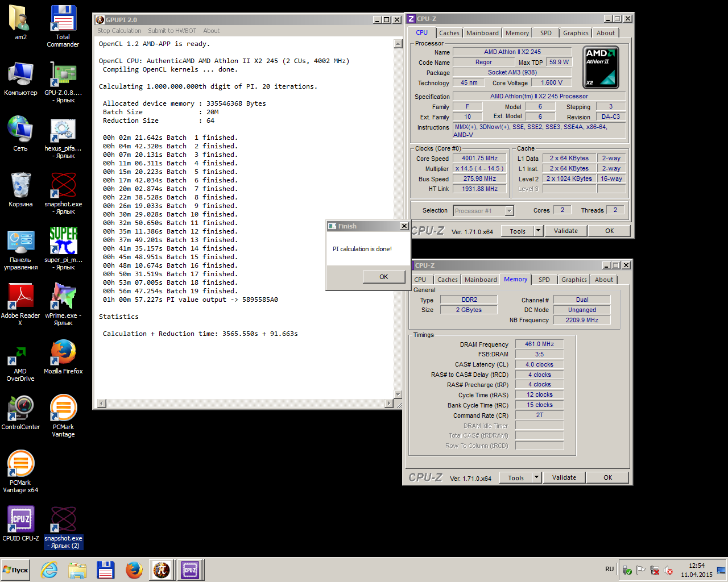Click GPUPI vertical scrollbar down arrow

click(398, 394)
